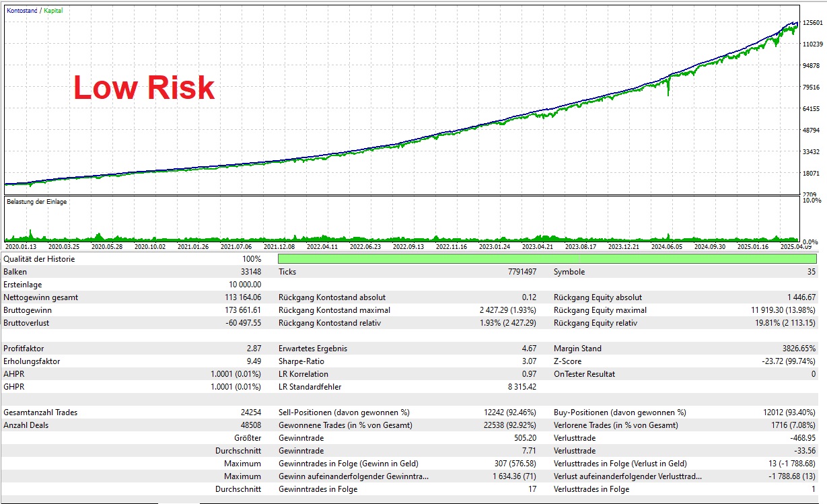827x504 pixels.
Task: Select the "Gesamtanzahl Trades" value 24254
Action: click(248, 412)
